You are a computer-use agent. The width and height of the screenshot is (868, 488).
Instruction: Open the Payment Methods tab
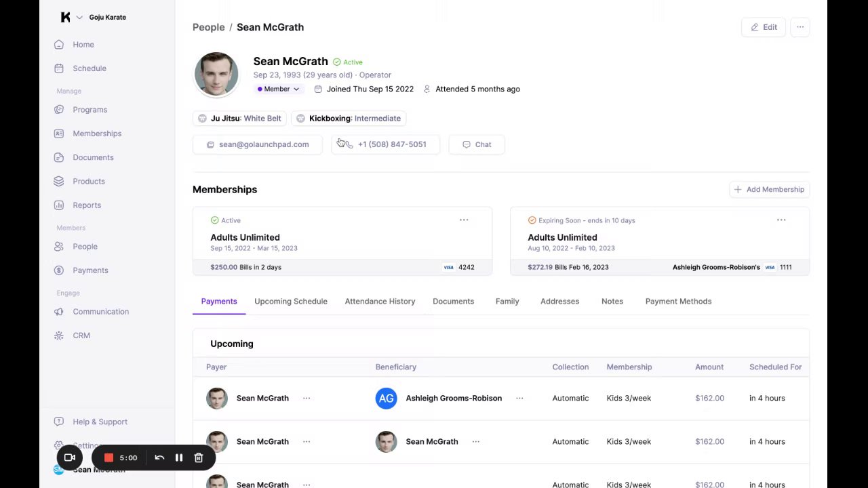point(679,302)
